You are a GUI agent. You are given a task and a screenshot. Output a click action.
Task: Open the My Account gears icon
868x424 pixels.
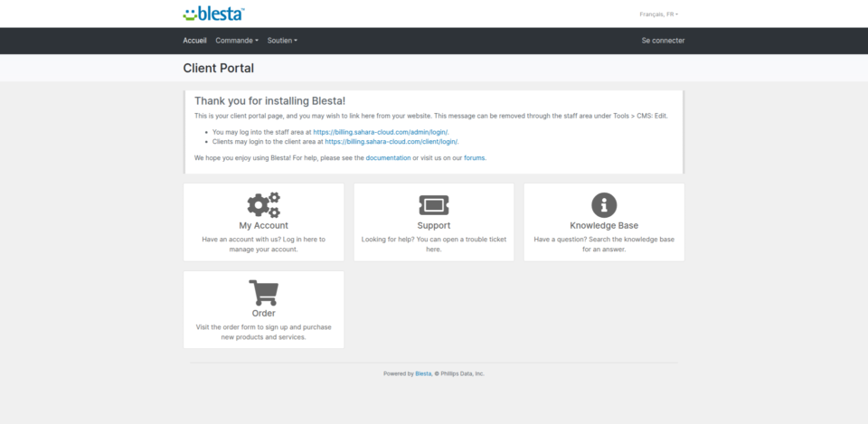tap(263, 205)
